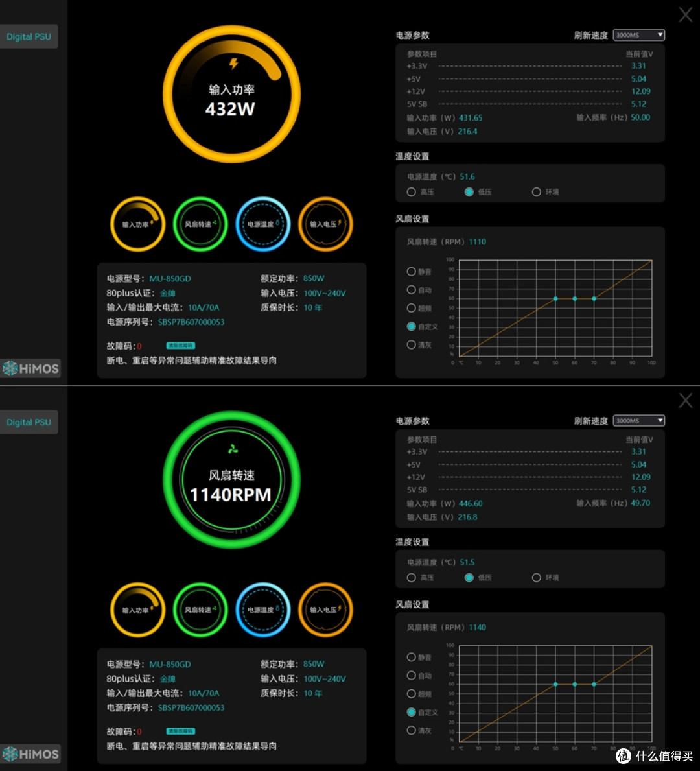The width and height of the screenshot is (700, 771).
Task: Open the 输入电压 gauge icon in the 432W window
Action: point(325,224)
